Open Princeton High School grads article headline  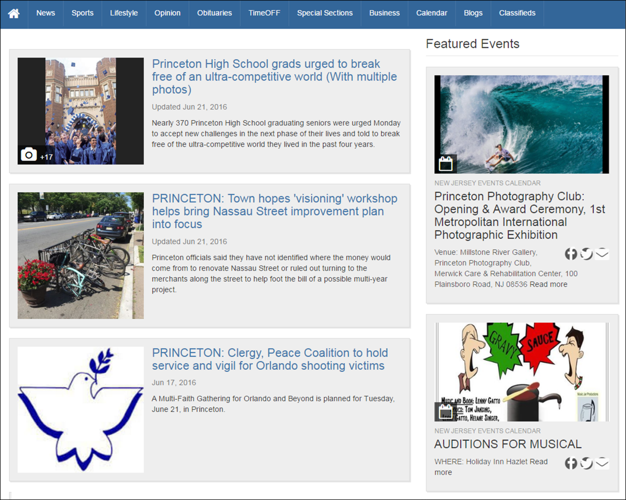click(x=274, y=77)
